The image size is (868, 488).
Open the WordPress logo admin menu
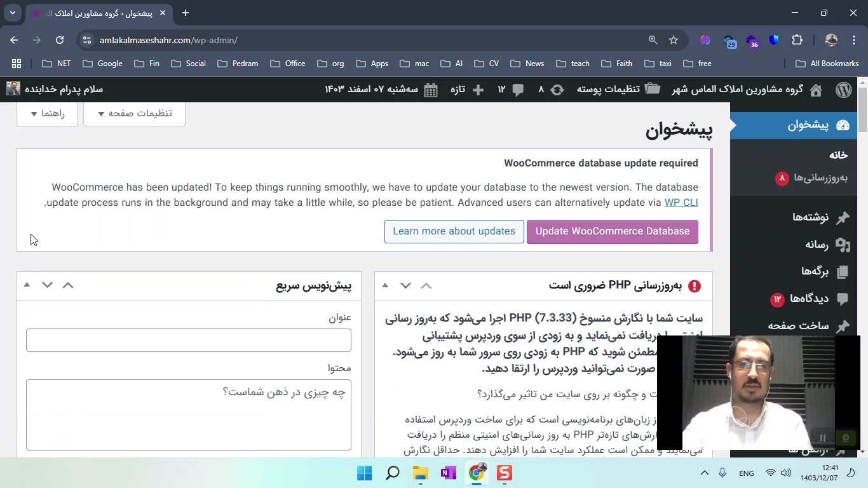click(843, 90)
